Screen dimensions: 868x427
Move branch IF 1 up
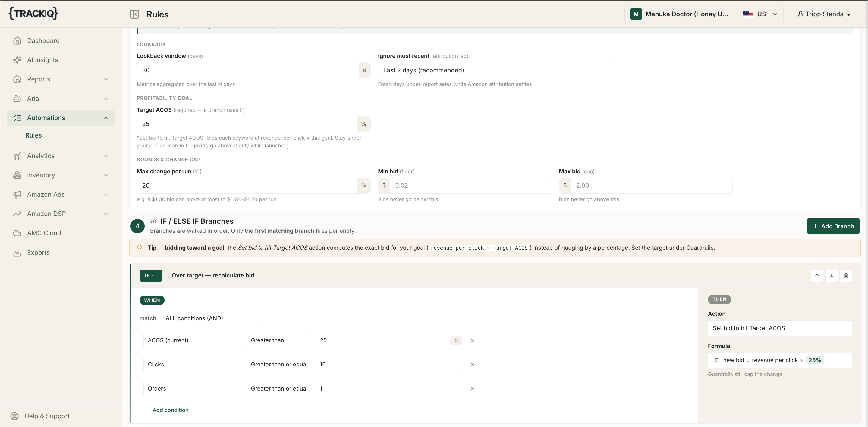tap(817, 275)
